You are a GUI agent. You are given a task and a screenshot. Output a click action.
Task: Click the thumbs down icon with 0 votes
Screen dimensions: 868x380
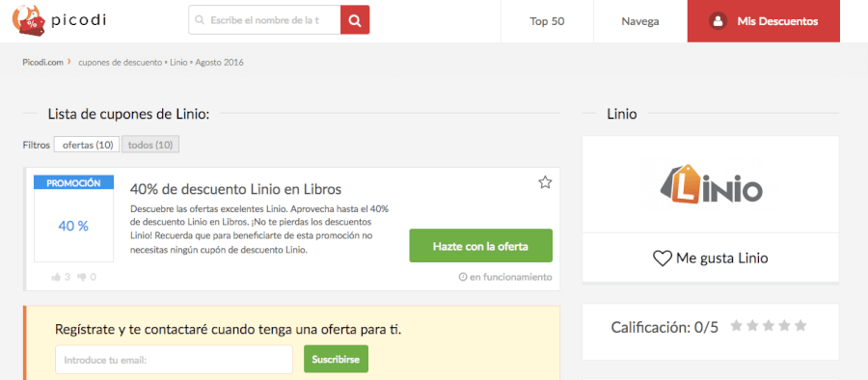pos(82,277)
